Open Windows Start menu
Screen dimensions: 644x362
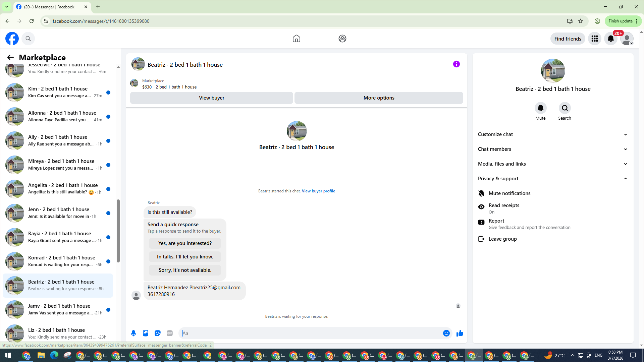coord(8,355)
